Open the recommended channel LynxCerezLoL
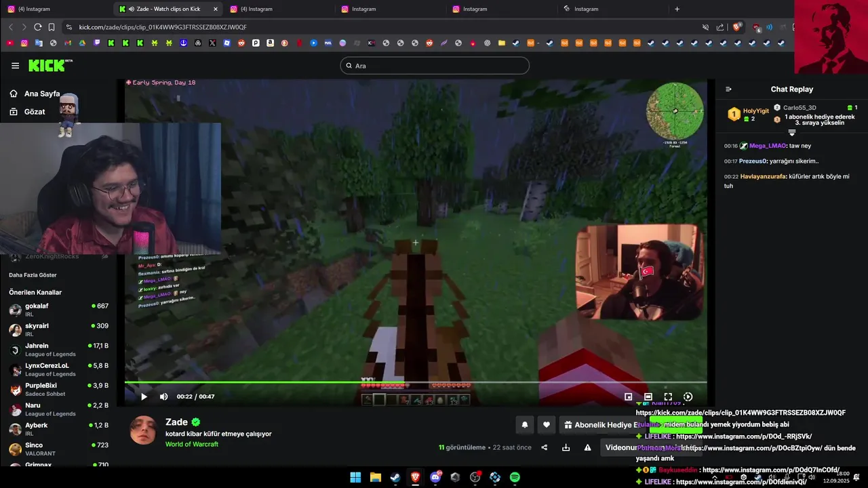 [58, 369]
